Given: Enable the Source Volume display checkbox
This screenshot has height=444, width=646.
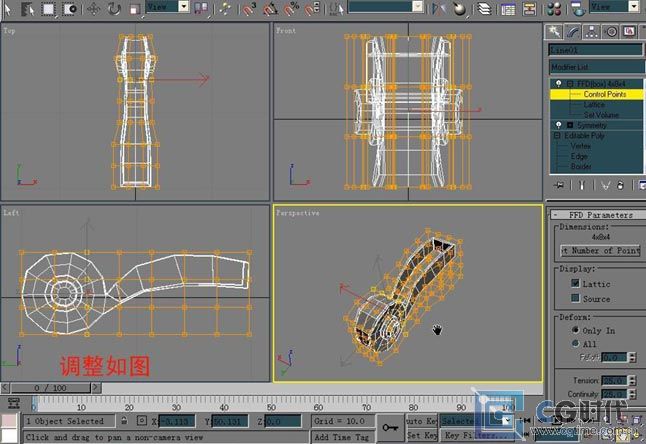Looking at the screenshot, I should [x=576, y=298].
